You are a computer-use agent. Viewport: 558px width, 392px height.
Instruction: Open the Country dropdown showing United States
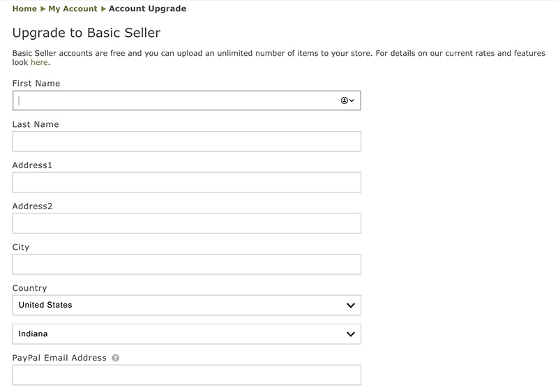click(x=186, y=305)
